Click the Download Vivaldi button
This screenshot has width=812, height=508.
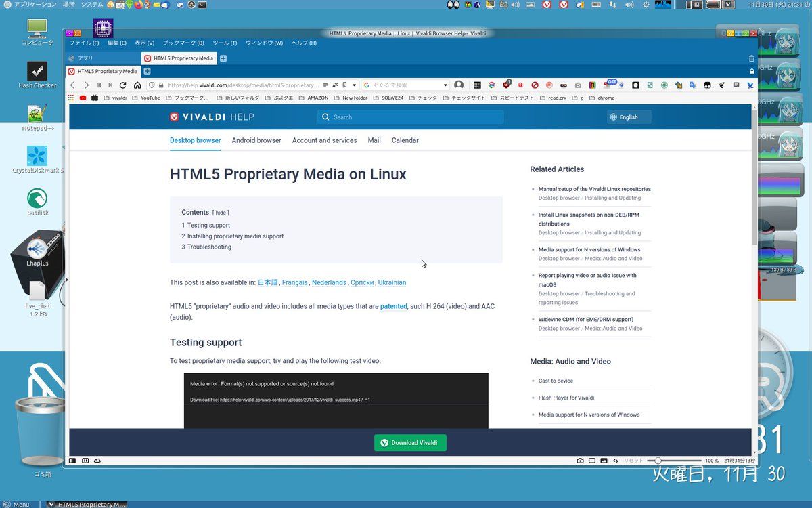[410, 443]
